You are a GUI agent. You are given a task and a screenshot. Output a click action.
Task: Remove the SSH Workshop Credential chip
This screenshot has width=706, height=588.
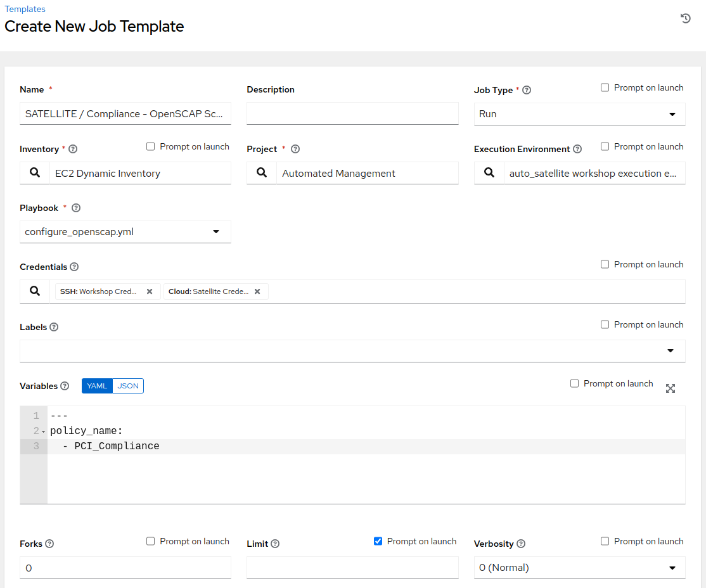pyautogui.click(x=150, y=291)
